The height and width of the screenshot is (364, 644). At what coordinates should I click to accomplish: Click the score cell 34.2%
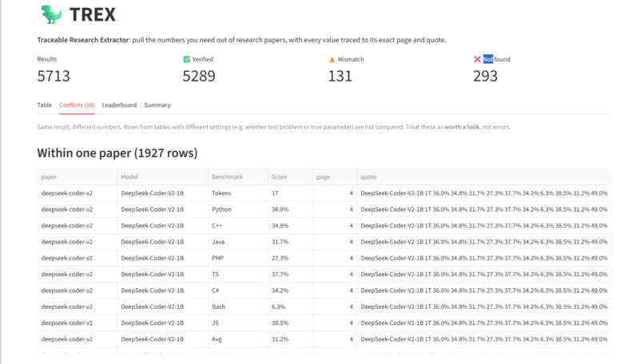(290, 291)
